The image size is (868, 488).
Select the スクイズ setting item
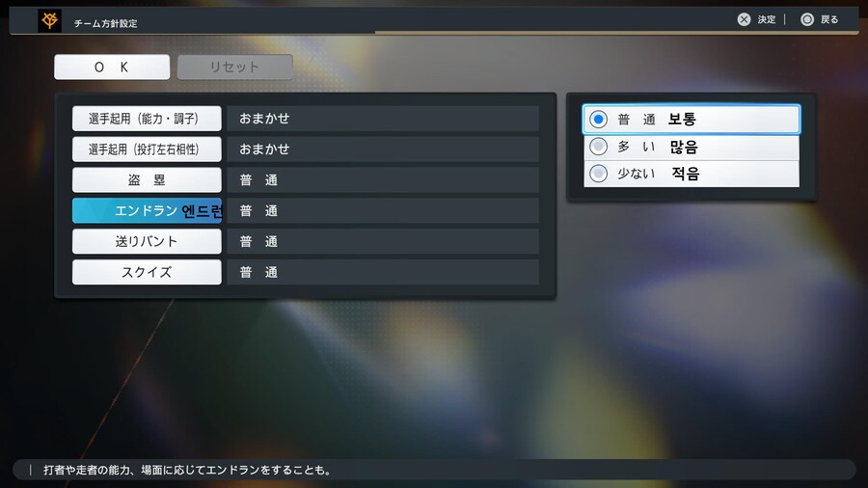point(147,272)
